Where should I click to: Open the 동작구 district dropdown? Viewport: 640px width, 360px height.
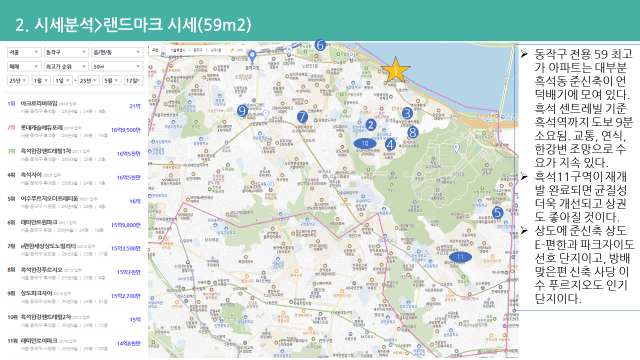[66, 52]
